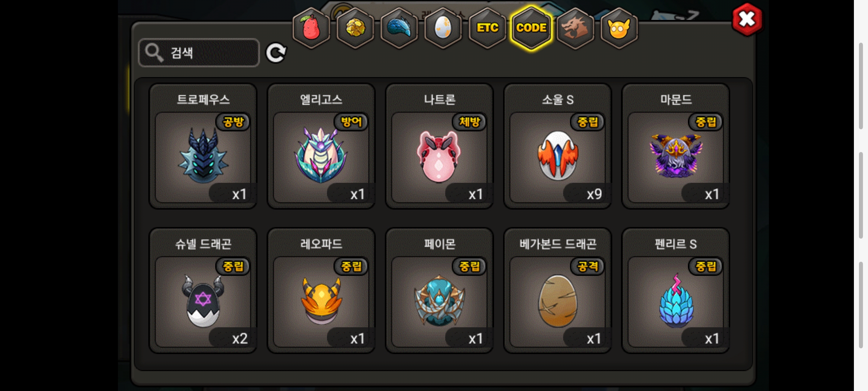This screenshot has width=868, height=391.
Task: Select the 소울 S egg with x9
Action: tap(558, 146)
